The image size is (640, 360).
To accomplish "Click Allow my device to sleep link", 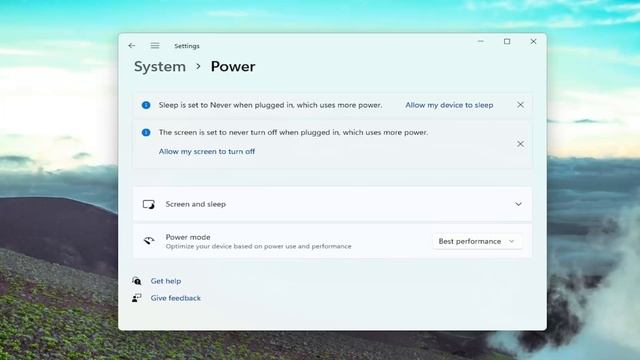I will [x=449, y=105].
